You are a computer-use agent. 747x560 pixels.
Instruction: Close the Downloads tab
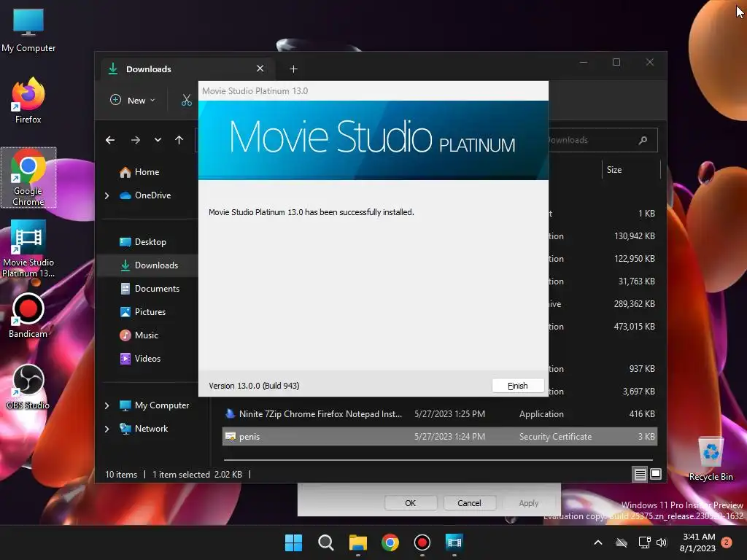coord(260,69)
